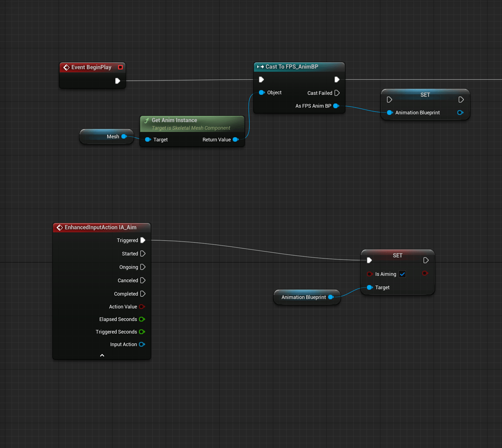Click the Ongoing exec pin
This screenshot has width=502, height=448.
pos(143,267)
